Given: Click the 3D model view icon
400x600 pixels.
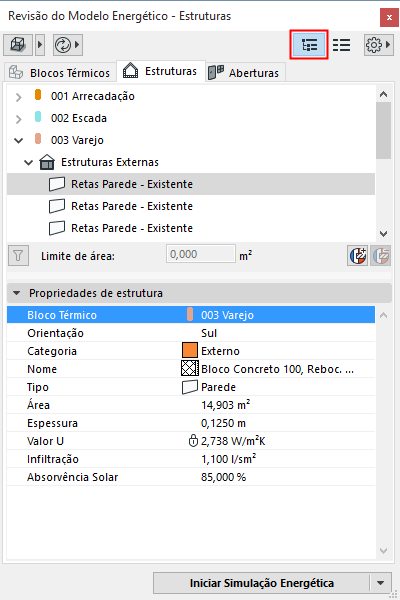Looking at the screenshot, I should point(18,45).
